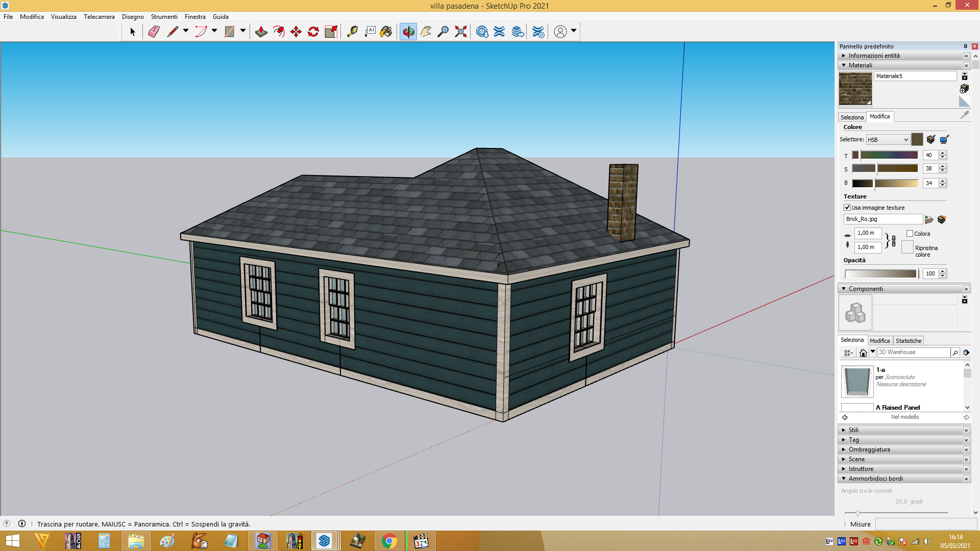
Task: Click the hue T slider
Action: pos(885,155)
